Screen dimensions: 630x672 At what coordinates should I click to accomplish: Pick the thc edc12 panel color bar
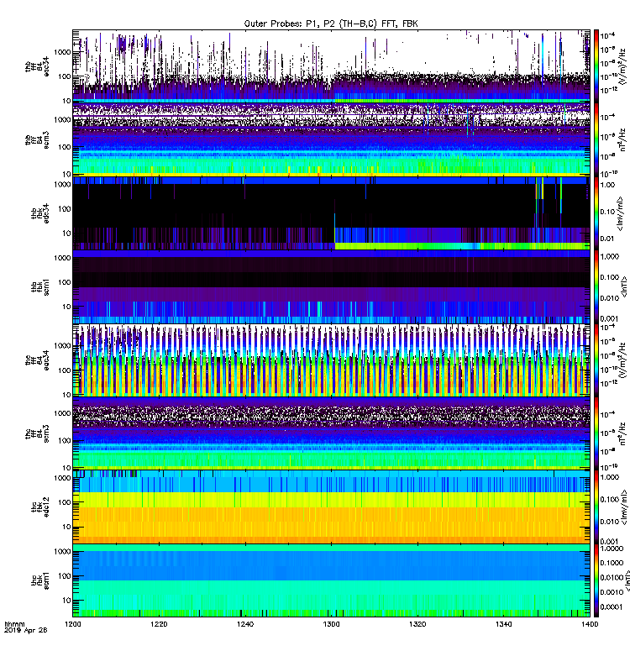596,507
